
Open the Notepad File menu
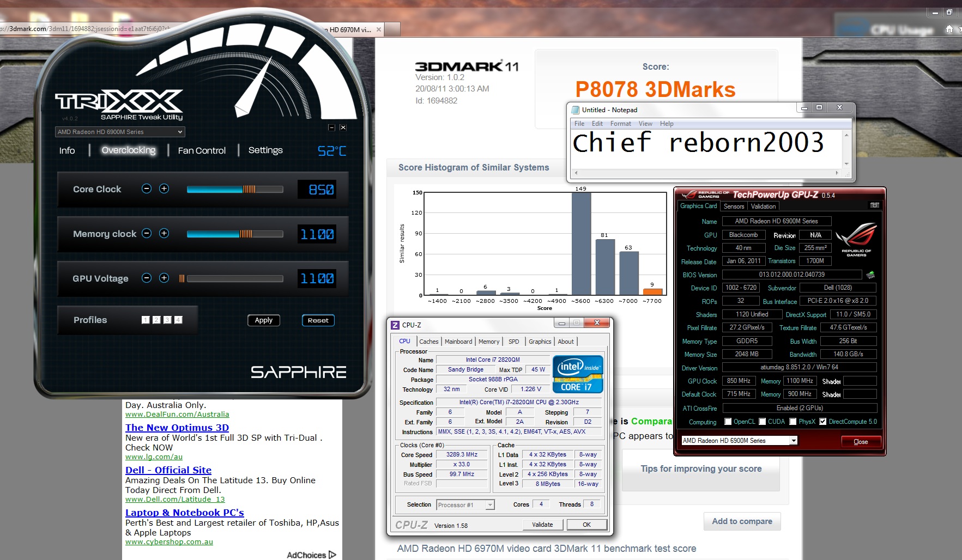click(x=579, y=124)
